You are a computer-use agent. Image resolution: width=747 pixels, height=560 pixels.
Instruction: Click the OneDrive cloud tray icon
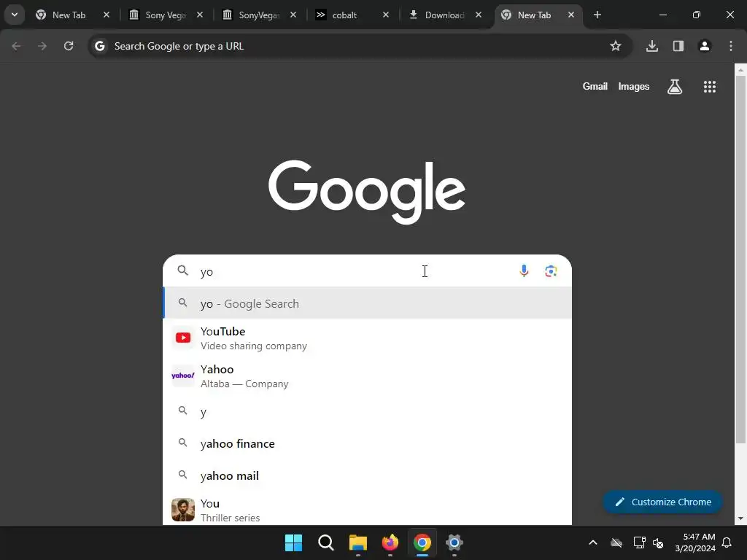point(616,542)
